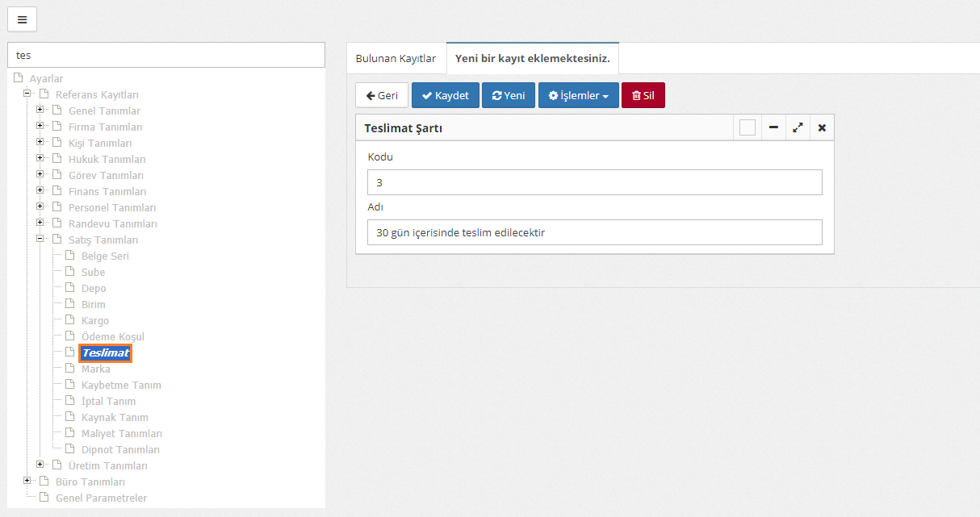Expand the Genel Tanımlar tree node

click(x=40, y=110)
